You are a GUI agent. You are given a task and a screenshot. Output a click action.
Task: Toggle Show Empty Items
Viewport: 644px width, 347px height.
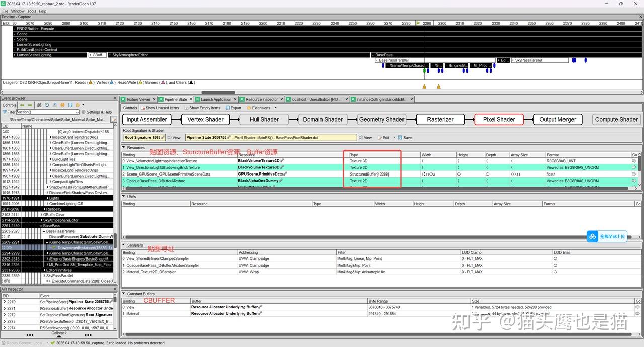coord(203,108)
